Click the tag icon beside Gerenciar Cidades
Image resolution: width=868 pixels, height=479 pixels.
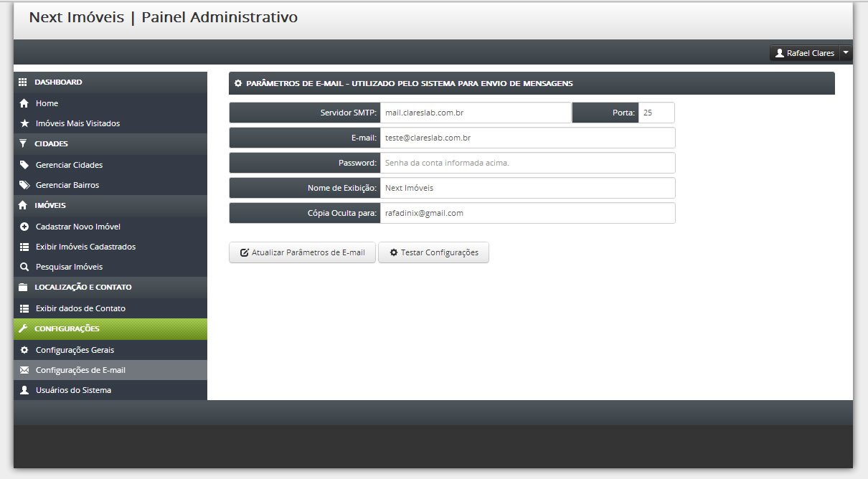(24, 165)
